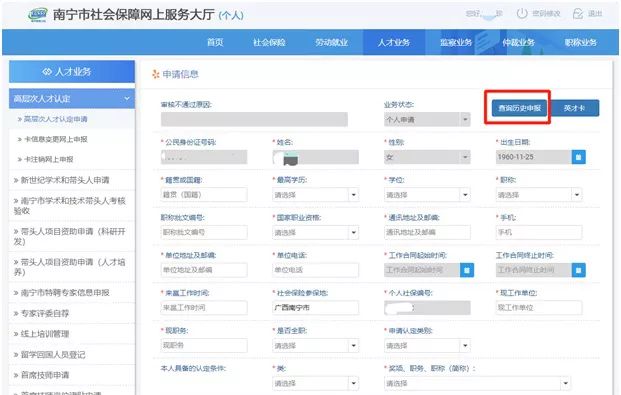Viewport: 621px width, 395px height.
Task: Click the calendar icon beside 出生日期
Action: point(578,157)
